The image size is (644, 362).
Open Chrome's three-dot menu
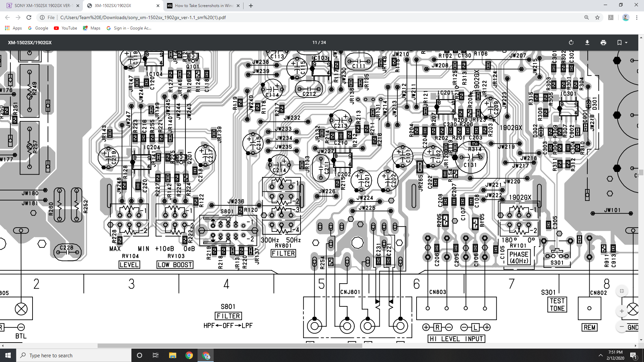(x=637, y=17)
